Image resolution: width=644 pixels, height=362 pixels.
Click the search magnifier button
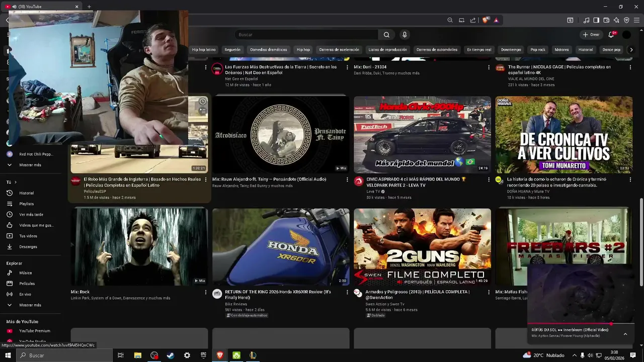pyautogui.click(x=386, y=35)
